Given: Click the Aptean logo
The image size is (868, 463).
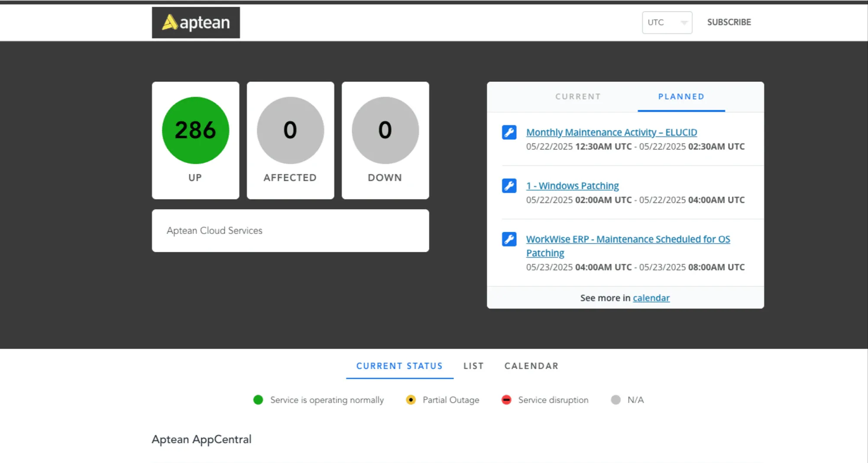Looking at the screenshot, I should (x=196, y=23).
